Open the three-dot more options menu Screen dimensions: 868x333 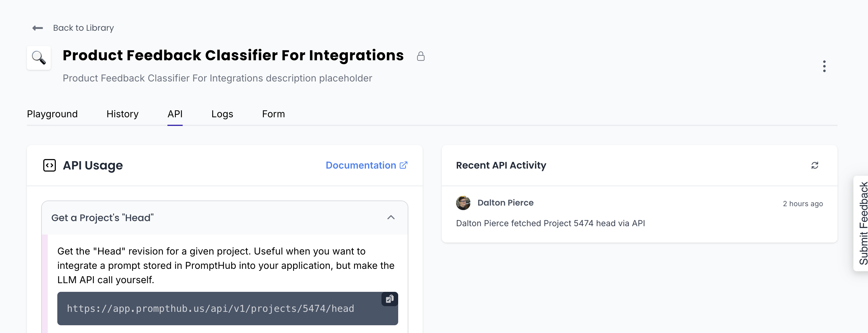click(824, 66)
